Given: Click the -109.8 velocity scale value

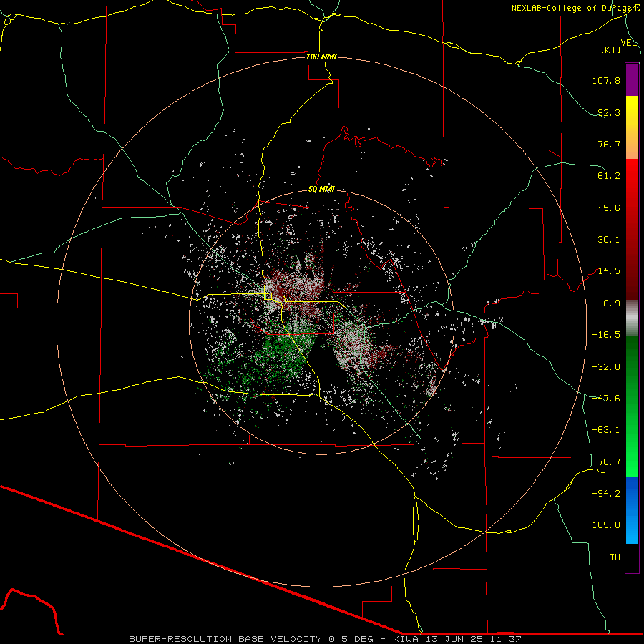Looking at the screenshot, I should (x=603, y=525).
